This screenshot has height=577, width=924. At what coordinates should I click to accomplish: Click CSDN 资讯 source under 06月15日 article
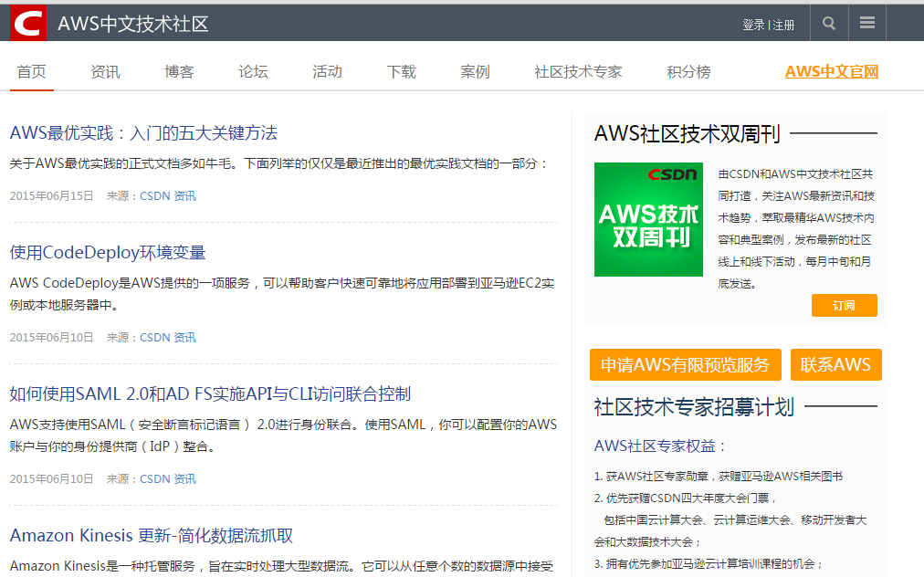coord(168,195)
